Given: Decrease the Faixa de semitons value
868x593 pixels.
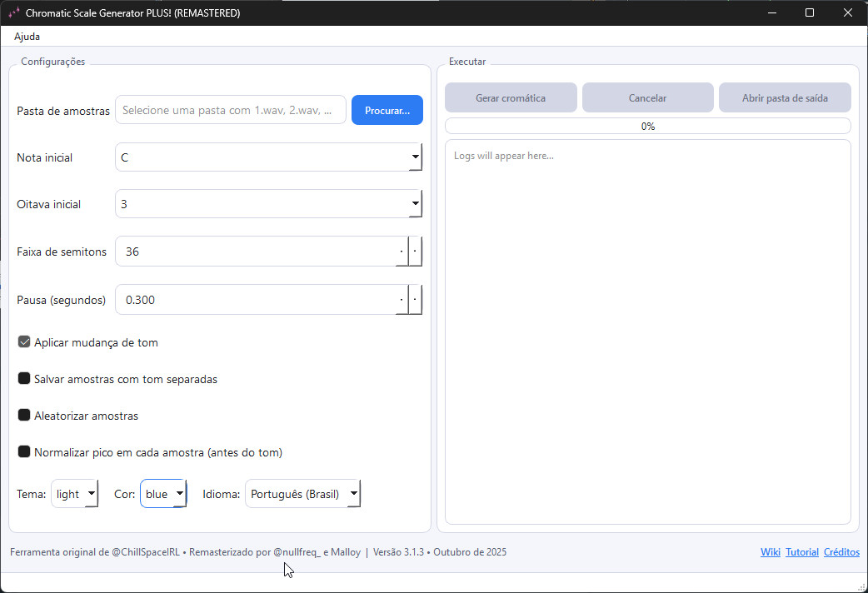Looking at the screenshot, I should [402, 252].
